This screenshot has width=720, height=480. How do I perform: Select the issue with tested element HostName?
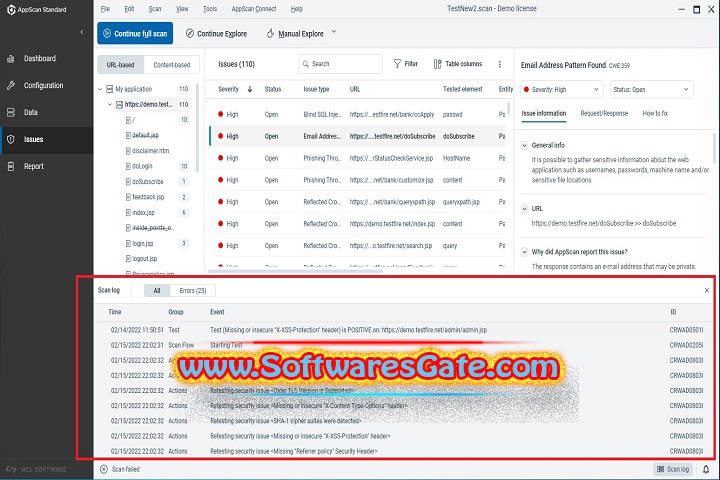coord(359,158)
